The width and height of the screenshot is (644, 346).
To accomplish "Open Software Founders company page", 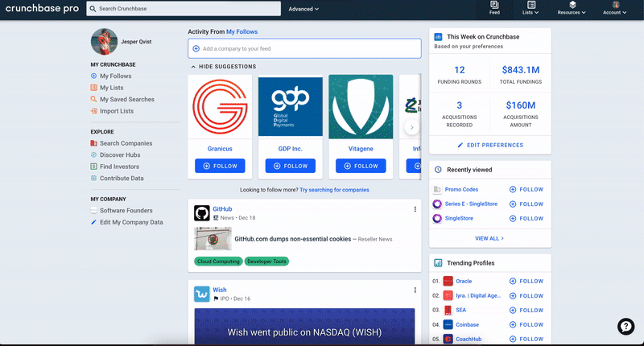I will click(x=126, y=211).
